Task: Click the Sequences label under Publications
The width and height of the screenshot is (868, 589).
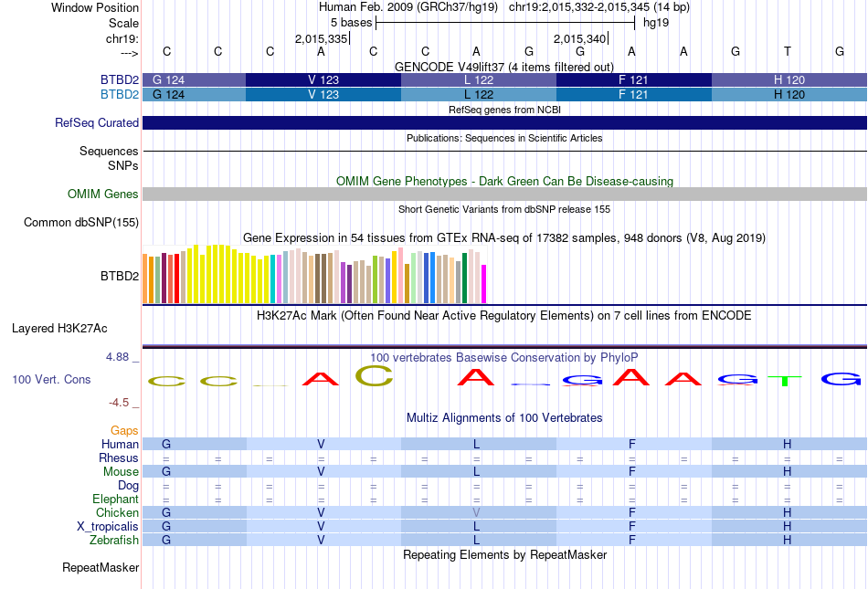Action: 109,151
